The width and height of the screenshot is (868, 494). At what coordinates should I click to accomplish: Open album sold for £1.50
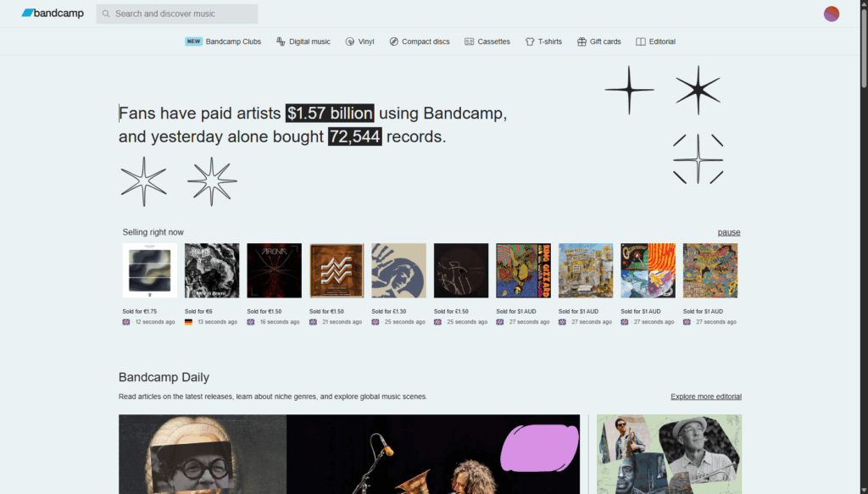point(461,270)
